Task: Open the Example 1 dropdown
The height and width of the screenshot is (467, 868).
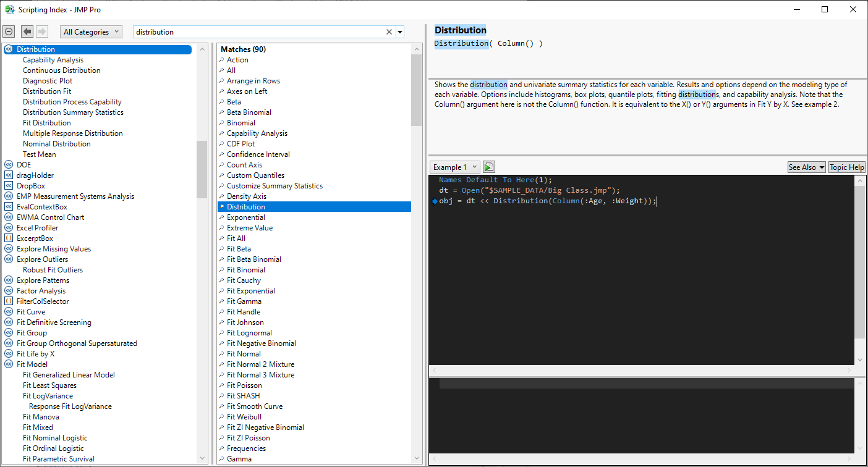Action: 455,167
